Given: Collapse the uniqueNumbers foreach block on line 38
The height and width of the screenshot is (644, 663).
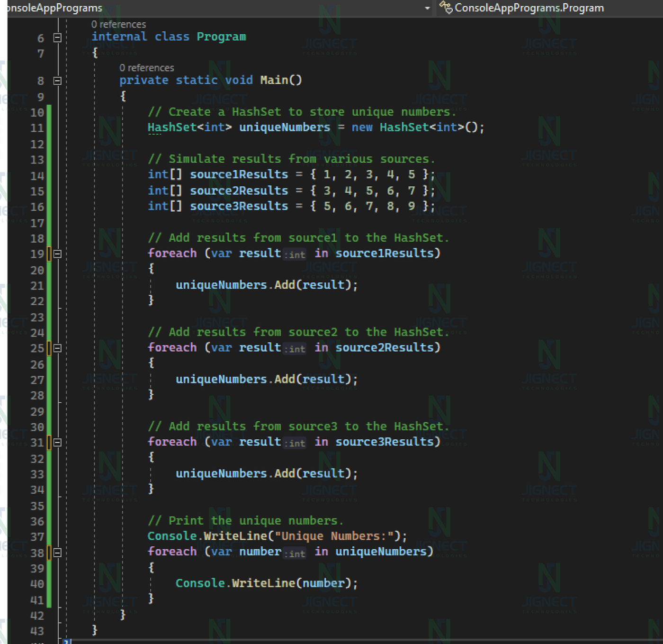Looking at the screenshot, I should pos(57,553).
